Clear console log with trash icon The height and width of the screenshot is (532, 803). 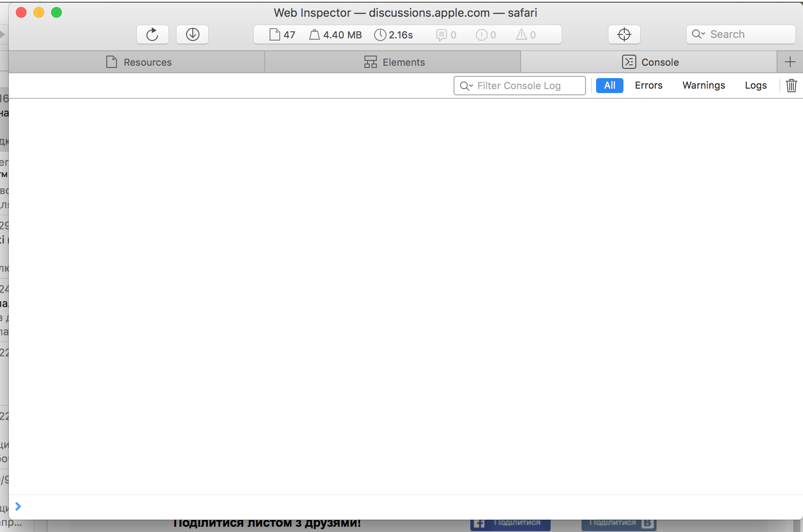(791, 86)
